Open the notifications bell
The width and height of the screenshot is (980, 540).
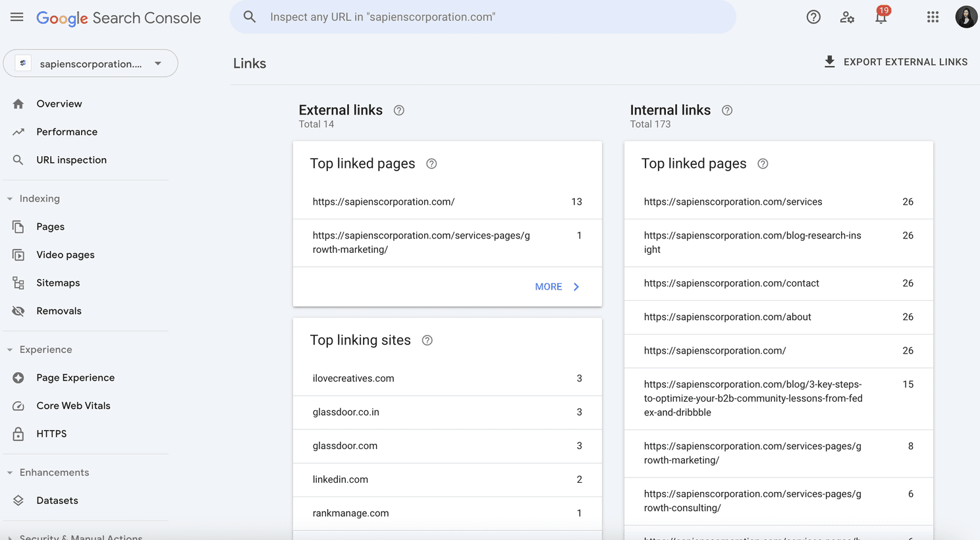[x=881, y=17]
